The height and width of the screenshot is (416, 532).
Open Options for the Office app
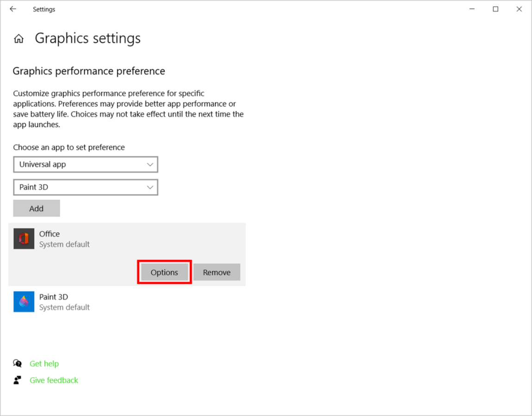coord(164,272)
